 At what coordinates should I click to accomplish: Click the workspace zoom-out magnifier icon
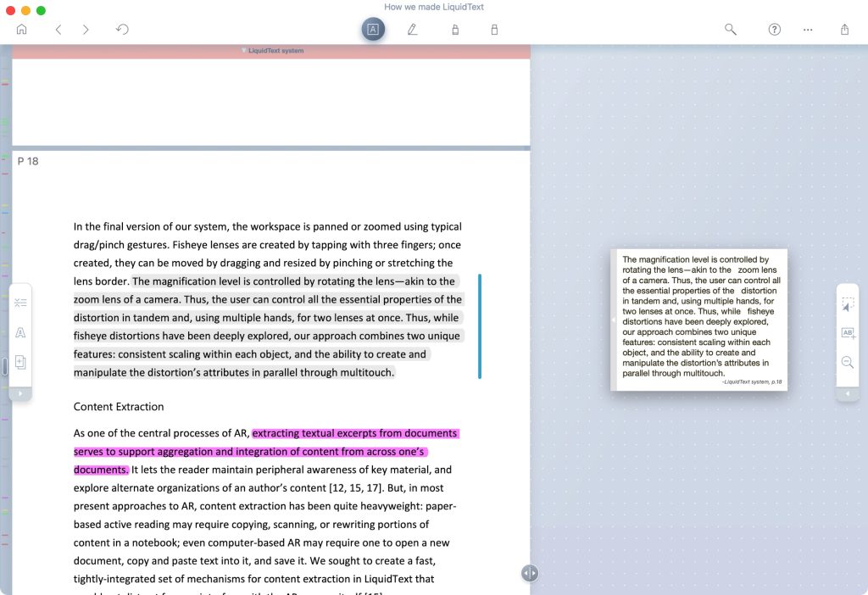tap(848, 362)
